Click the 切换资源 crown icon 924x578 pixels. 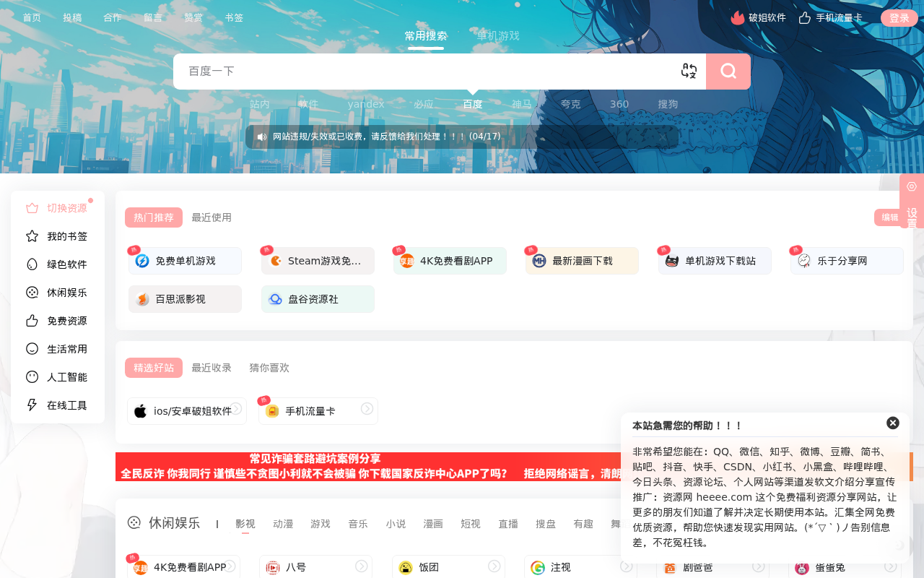[x=32, y=208]
